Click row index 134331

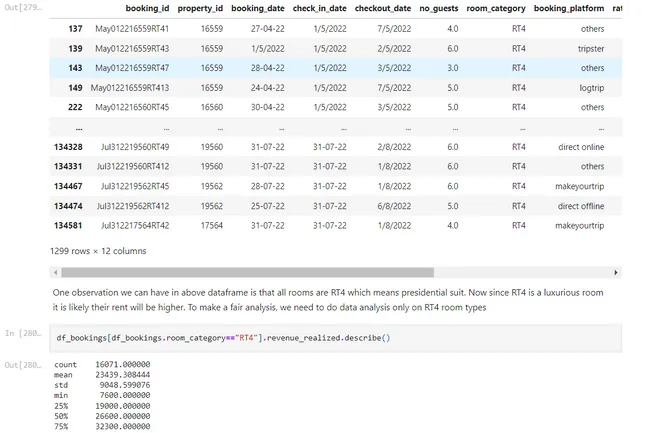click(x=68, y=167)
